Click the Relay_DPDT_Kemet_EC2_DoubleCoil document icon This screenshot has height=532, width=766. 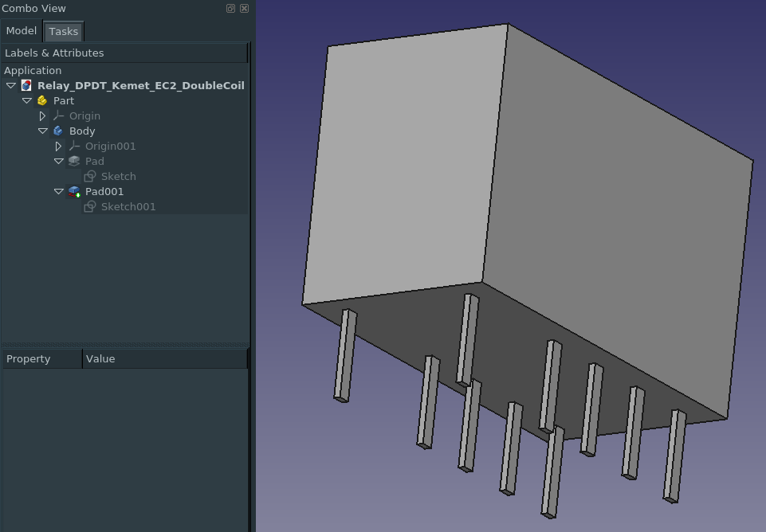pyautogui.click(x=26, y=85)
